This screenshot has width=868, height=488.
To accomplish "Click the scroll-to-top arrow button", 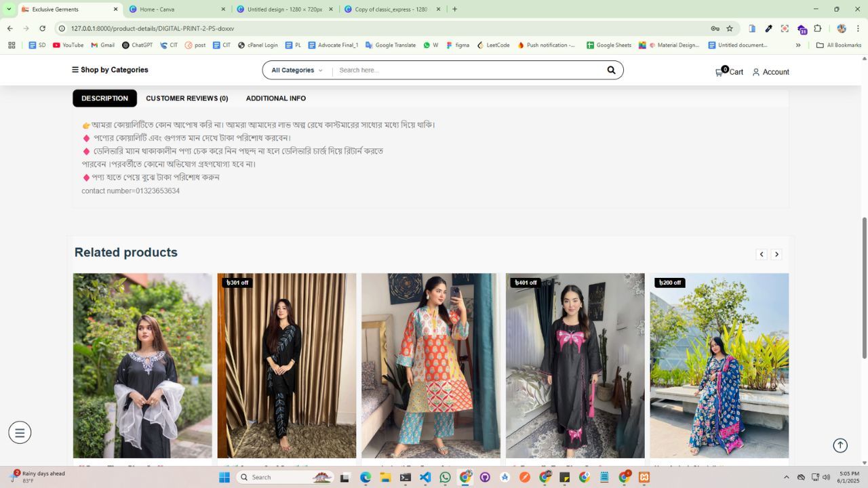I will point(840,445).
